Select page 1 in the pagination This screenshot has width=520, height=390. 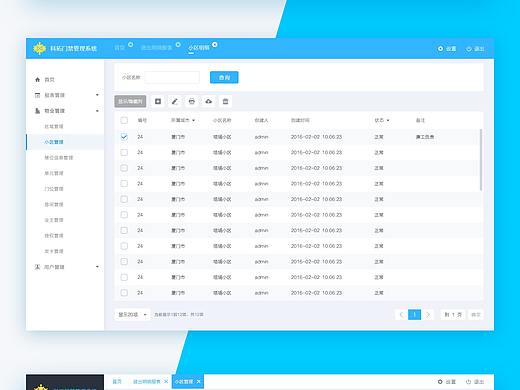[414, 315]
